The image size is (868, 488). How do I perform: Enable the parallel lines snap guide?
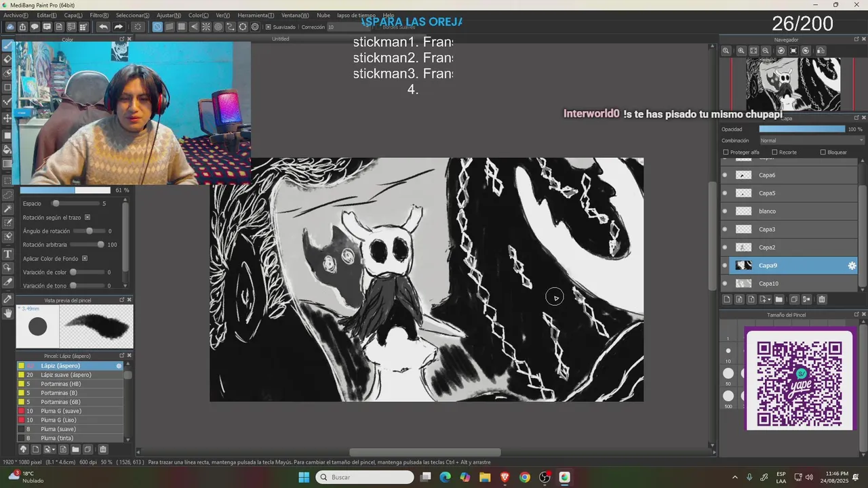click(x=170, y=27)
